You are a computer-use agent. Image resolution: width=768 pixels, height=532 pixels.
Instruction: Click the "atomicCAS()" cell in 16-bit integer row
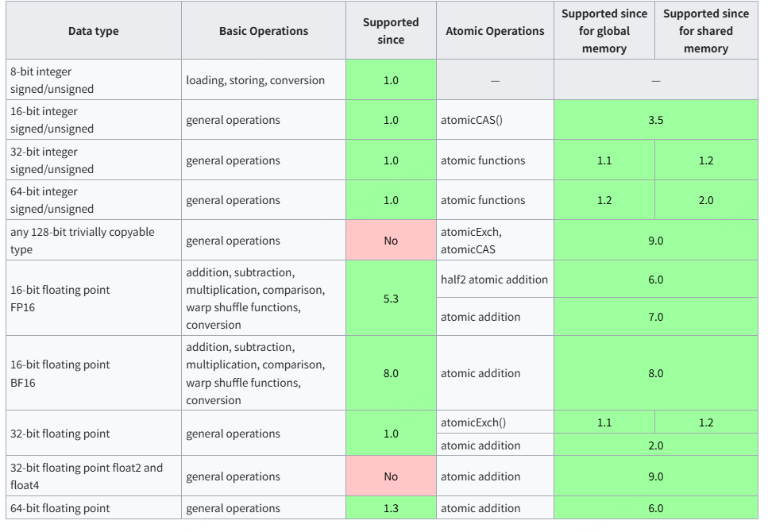coord(495,120)
